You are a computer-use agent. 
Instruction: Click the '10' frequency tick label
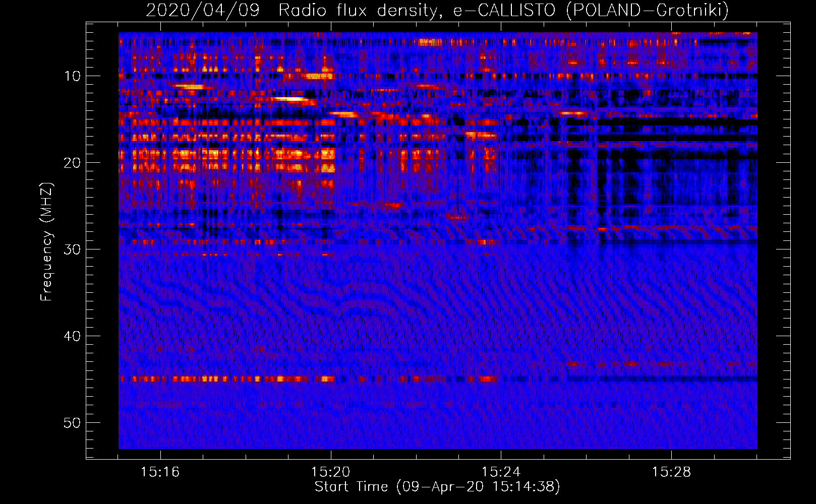(73, 76)
